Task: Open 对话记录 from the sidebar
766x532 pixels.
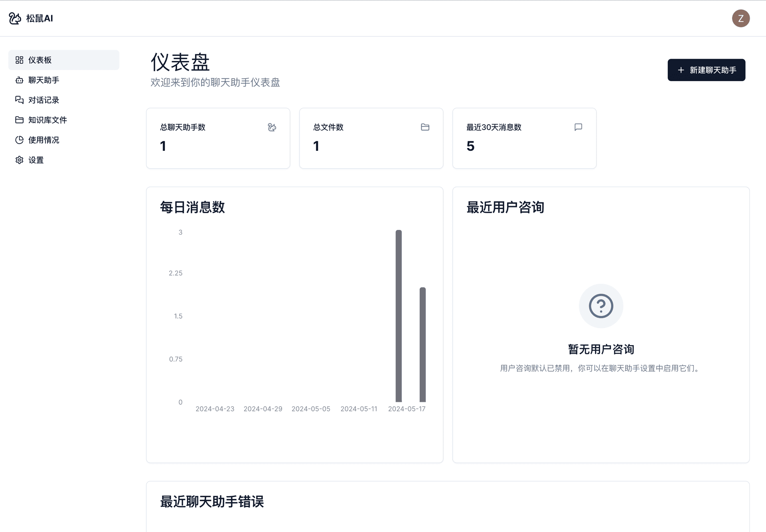Action: (43, 100)
